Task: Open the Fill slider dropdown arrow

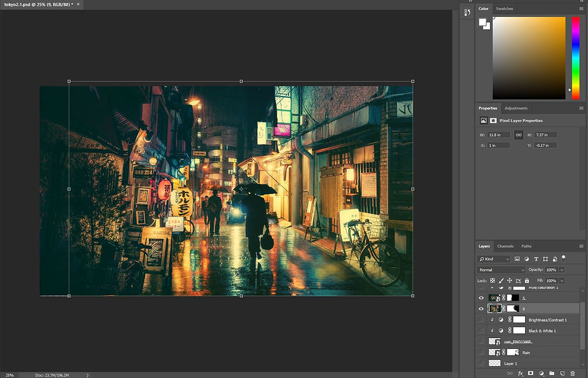Action: click(x=562, y=280)
